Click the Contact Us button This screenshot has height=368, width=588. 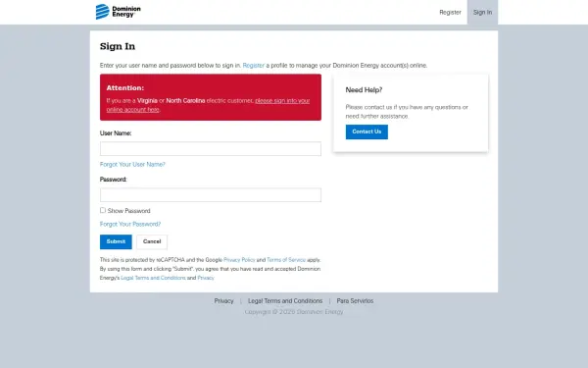coord(367,131)
